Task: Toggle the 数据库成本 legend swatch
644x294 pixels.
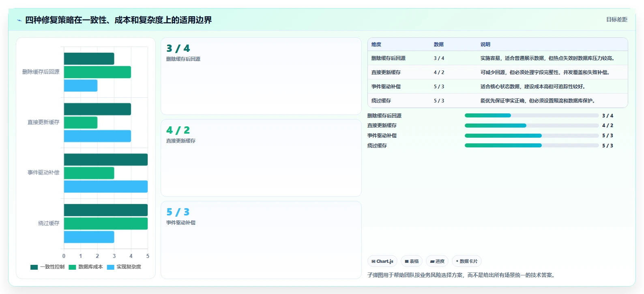Action: (x=72, y=267)
